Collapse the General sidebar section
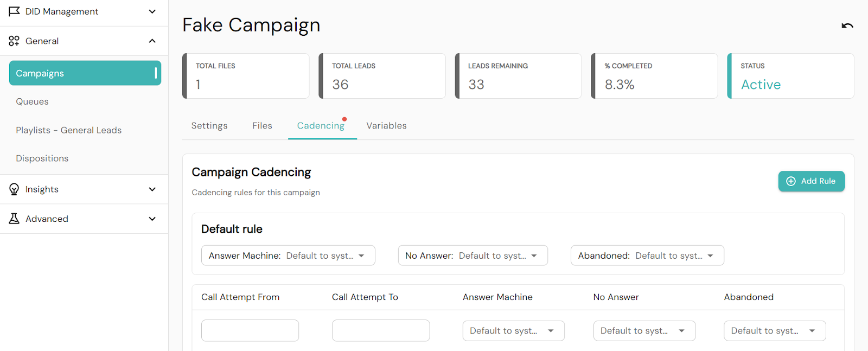Image resolution: width=868 pixels, height=351 pixels. point(152,41)
